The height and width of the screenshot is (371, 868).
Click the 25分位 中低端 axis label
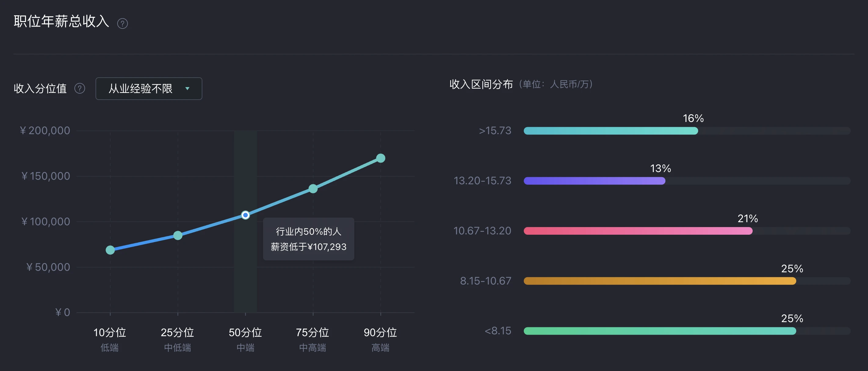pos(178,340)
